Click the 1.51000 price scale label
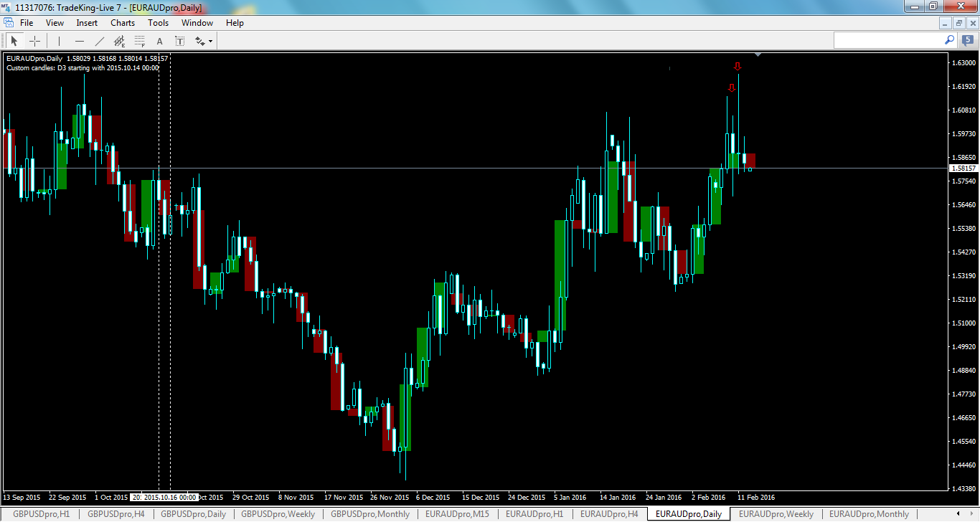This screenshot has height=522, width=980. [x=963, y=323]
